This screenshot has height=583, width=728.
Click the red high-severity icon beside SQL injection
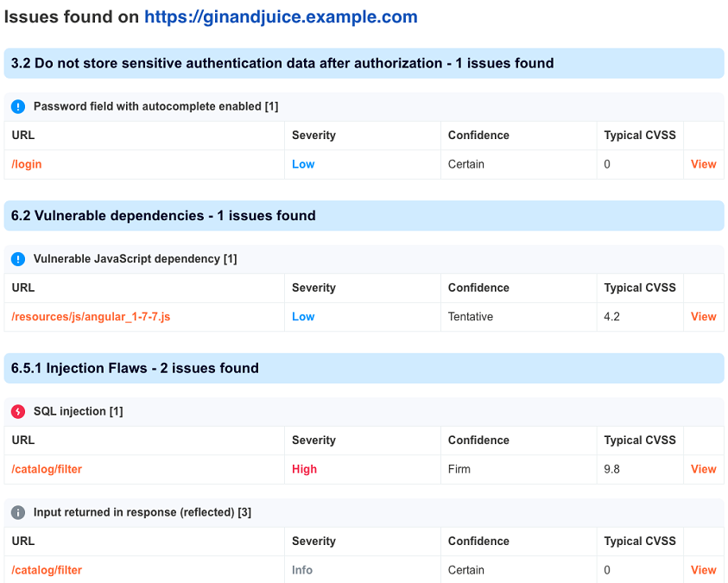(18, 411)
